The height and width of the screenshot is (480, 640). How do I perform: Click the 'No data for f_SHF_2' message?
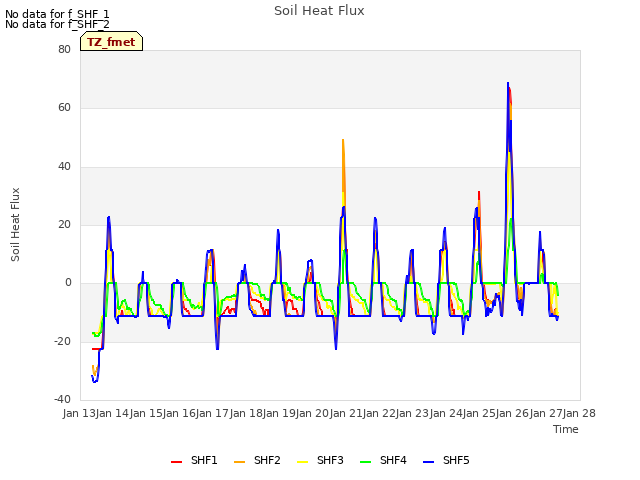click(57, 24)
